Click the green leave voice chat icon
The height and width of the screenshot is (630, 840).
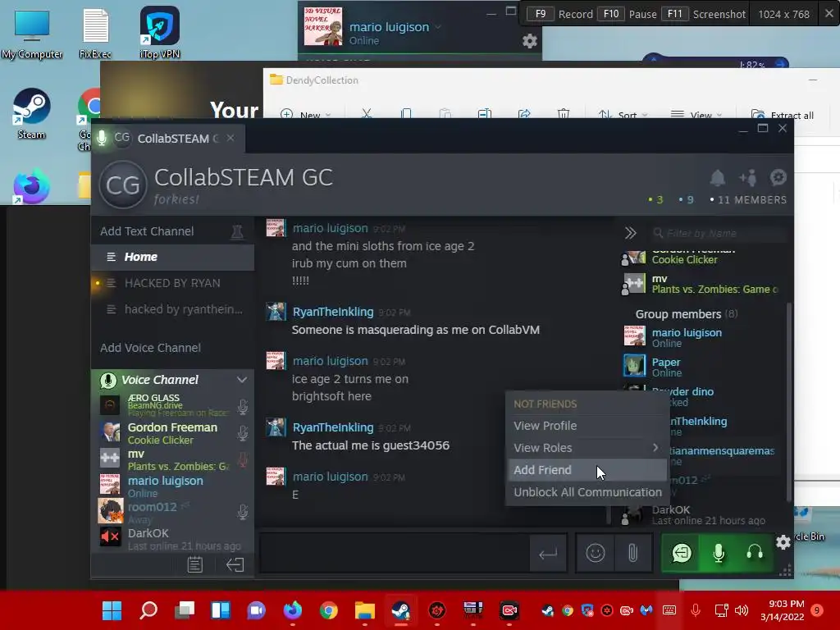(682, 553)
